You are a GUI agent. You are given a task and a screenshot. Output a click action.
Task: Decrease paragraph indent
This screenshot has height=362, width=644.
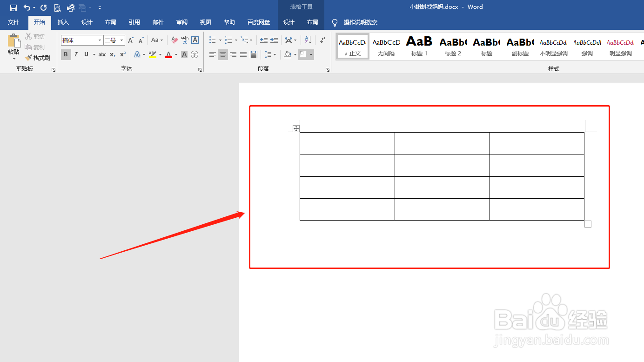(264, 40)
